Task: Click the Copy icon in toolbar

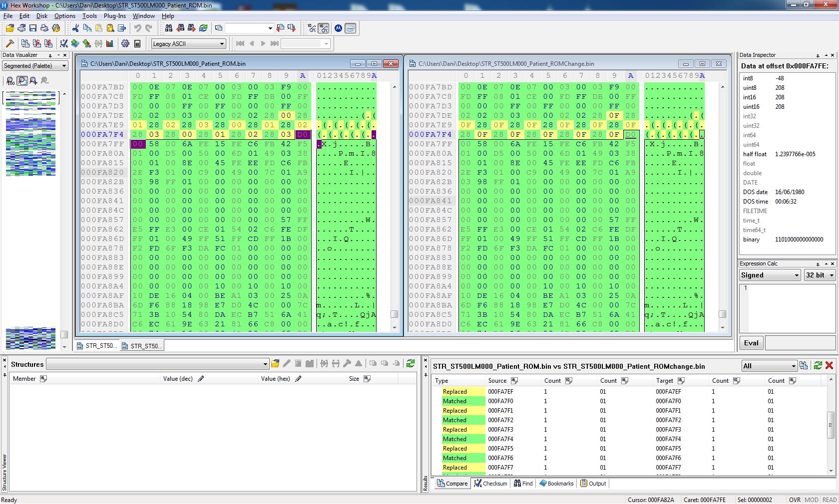Action: 87,28
